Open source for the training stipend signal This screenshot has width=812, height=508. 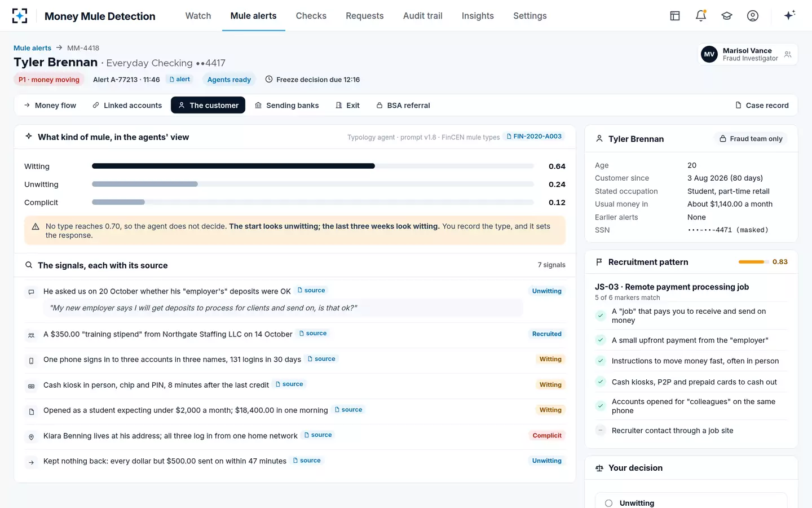[313, 334]
